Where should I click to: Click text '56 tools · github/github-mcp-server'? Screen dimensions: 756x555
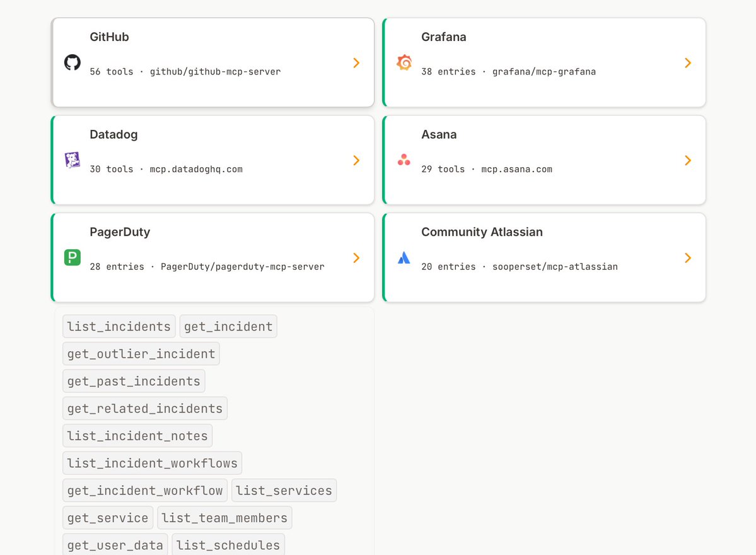(185, 72)
